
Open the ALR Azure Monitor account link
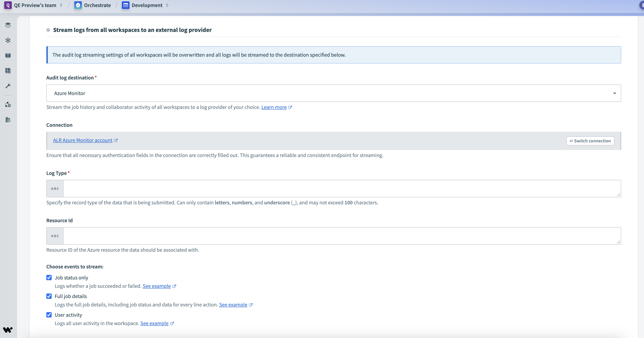83,140
